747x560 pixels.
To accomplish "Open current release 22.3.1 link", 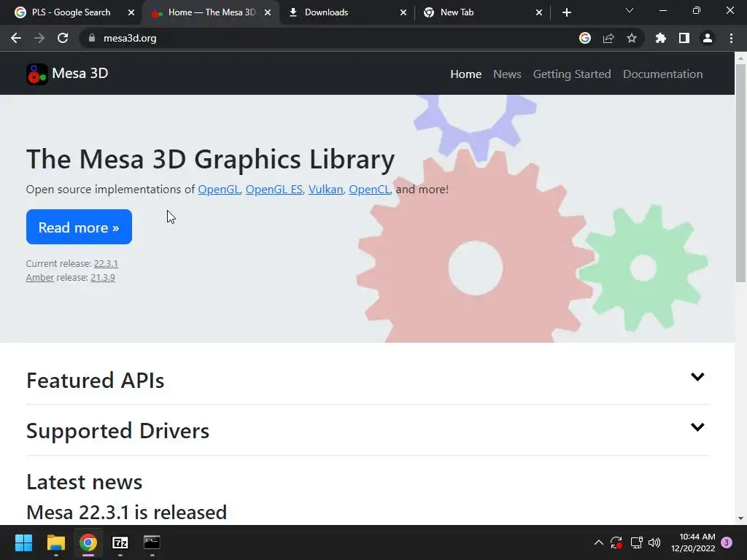I will (x=106, y=263).
